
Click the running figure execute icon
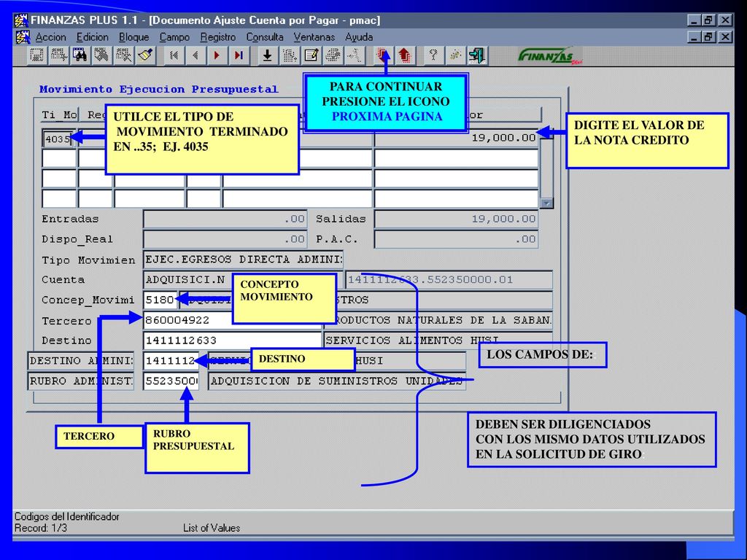tap(354, 55)
